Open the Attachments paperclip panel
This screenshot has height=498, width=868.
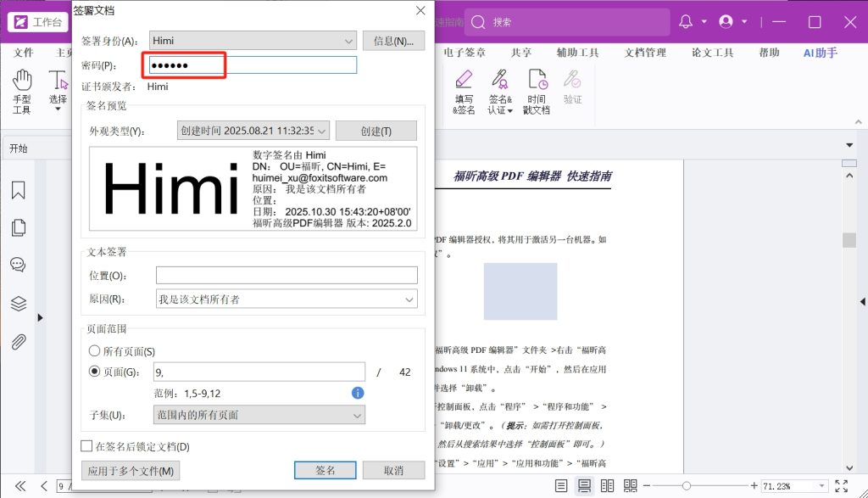(x=18, y=342)
